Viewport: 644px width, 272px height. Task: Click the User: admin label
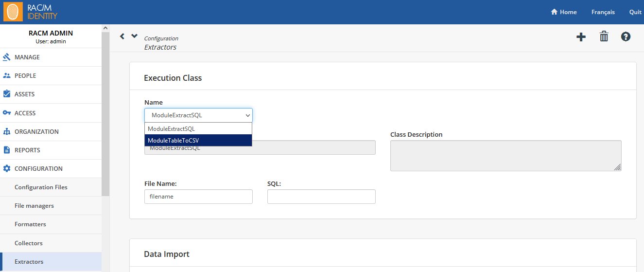pyautogui.click(x=51, y=41)
